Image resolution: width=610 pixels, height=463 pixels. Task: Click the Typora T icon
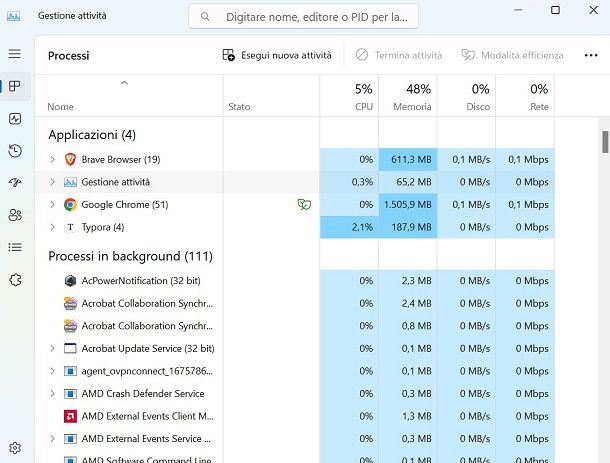click(x=70, y=227)
